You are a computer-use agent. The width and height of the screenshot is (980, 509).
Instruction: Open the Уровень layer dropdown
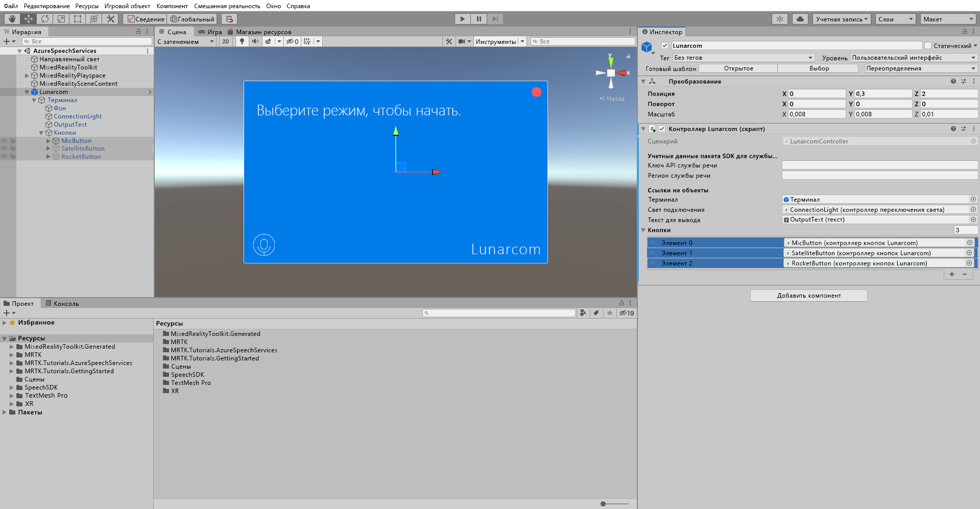click(914, 58)
